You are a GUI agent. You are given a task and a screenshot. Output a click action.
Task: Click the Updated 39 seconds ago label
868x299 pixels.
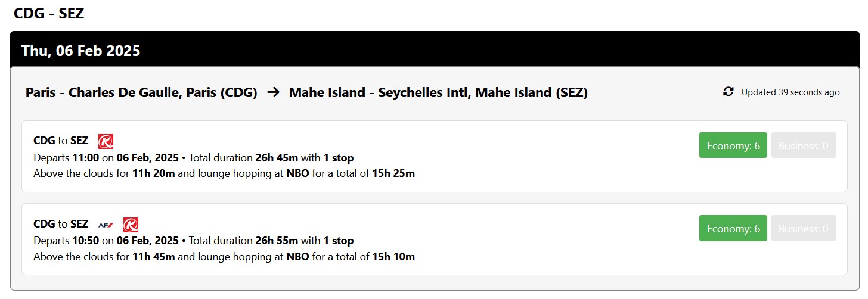tap(790, 92)
